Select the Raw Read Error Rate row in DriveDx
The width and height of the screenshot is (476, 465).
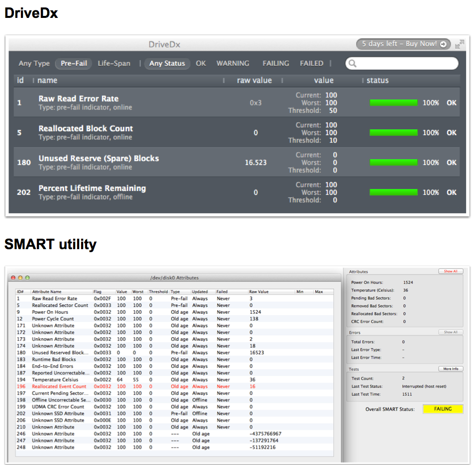pos(237,102)
